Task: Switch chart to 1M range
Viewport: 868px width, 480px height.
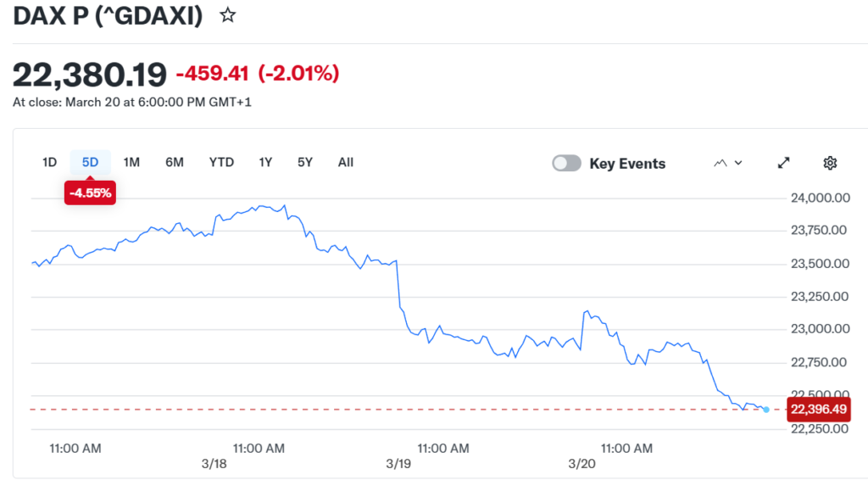Action: (131, 162)
